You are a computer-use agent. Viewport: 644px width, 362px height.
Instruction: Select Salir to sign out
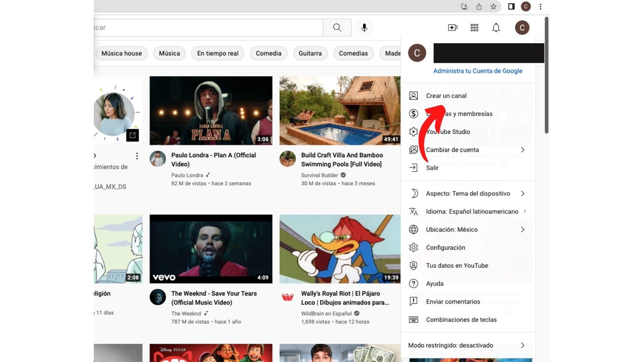pyautogui.click(x=468, y=168)
